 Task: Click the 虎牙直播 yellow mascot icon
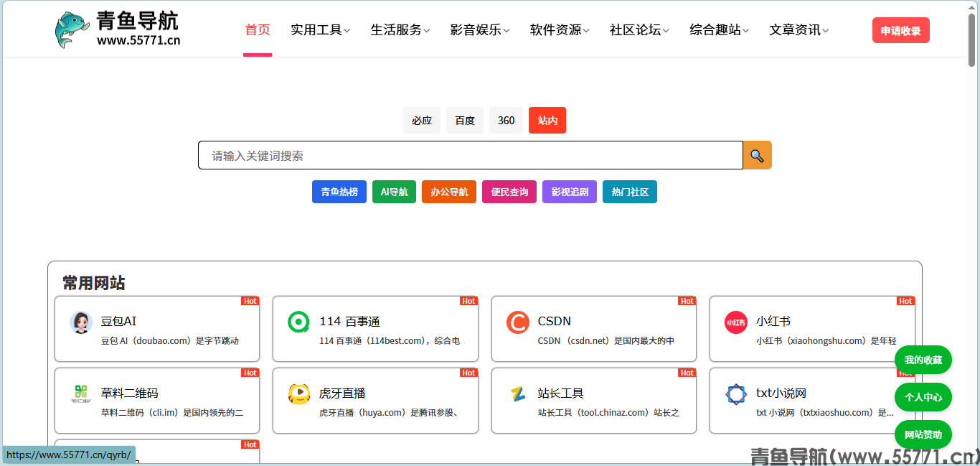[x=298, y=393]
